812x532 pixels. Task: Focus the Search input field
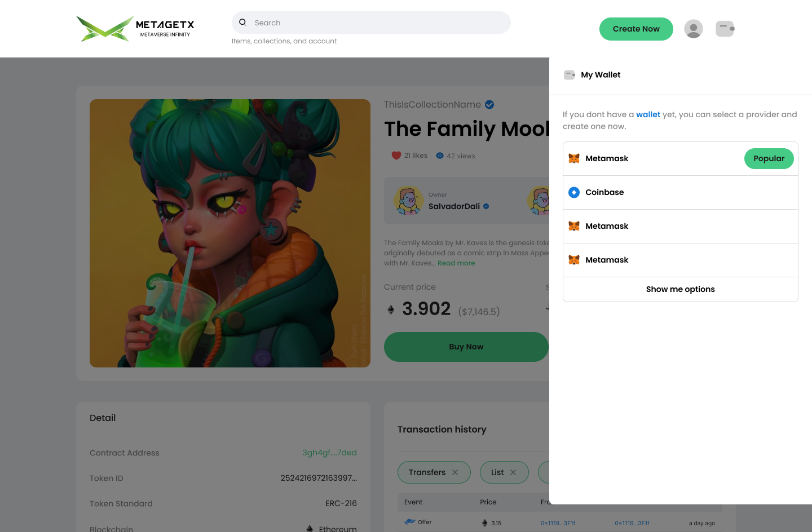pos(378,23)
